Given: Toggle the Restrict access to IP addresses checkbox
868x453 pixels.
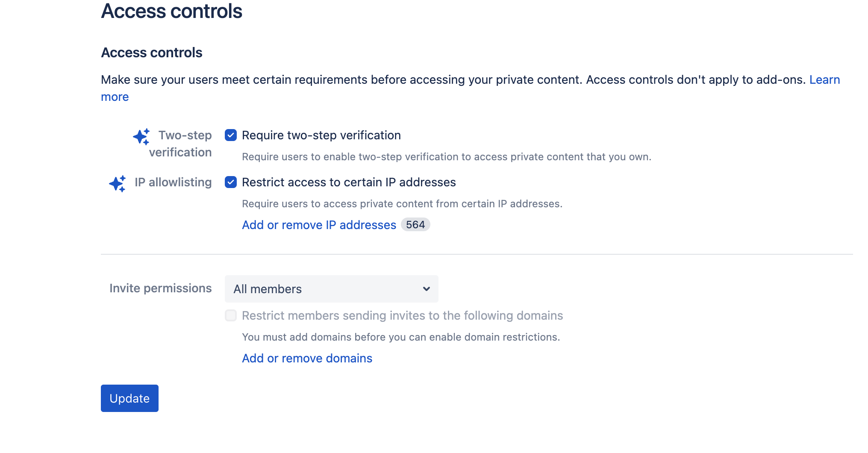Looking at the screenshot, I should tap(231, 182).
